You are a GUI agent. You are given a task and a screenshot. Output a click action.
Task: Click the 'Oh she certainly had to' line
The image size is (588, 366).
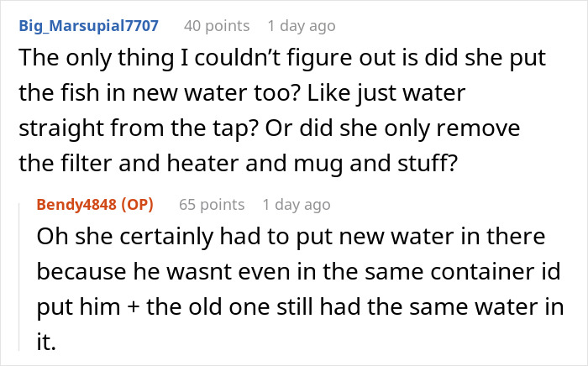click(291, 237)
